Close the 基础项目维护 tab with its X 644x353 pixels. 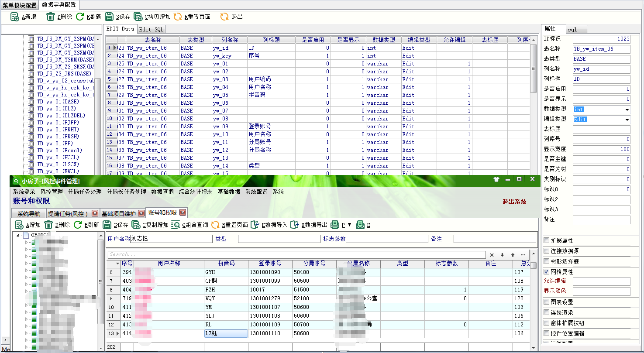[x=141, y=213]
